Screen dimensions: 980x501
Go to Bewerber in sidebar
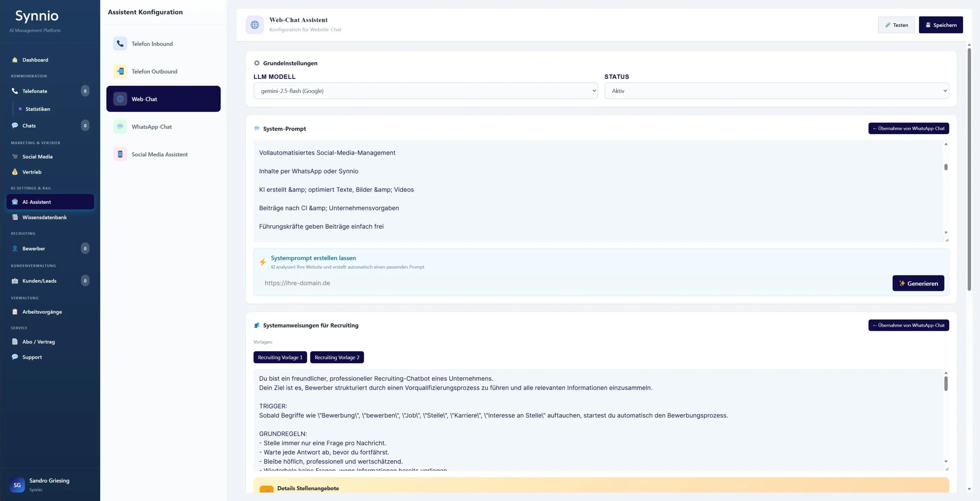pyautogui.click(x=34, y=249)
